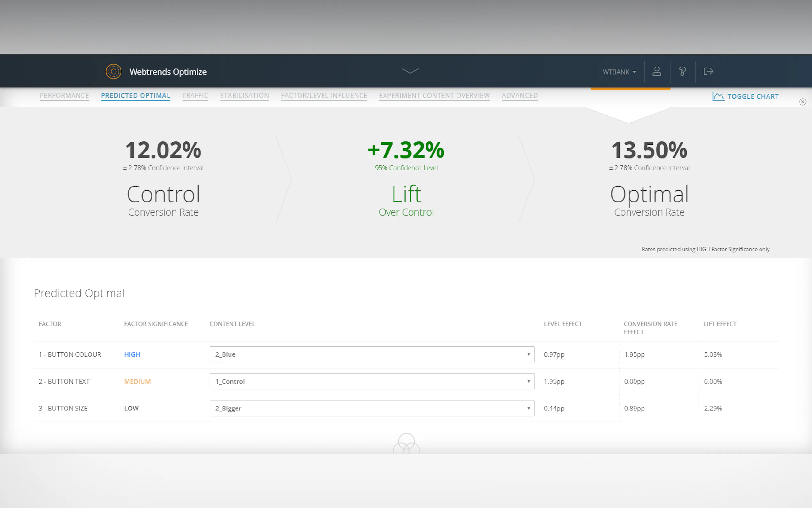Open Button Text content level dropdown

click(371, 381)
